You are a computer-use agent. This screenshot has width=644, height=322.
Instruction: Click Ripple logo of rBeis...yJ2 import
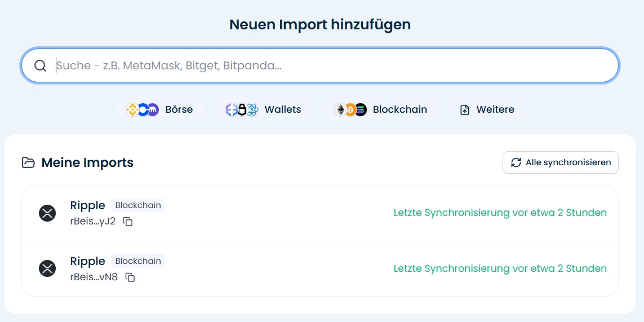pos(47,213)
